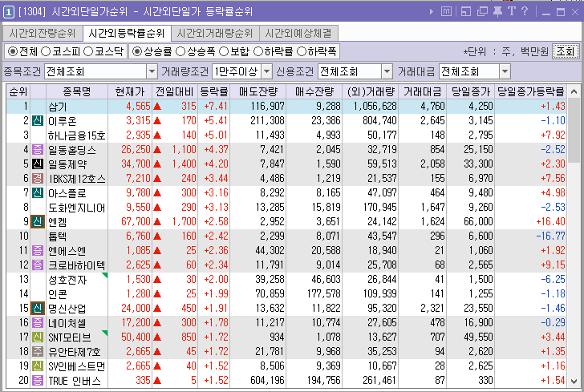584x392 pixels.
Task: Click the layout panel icon in title bar
Action: pos(465,11)
